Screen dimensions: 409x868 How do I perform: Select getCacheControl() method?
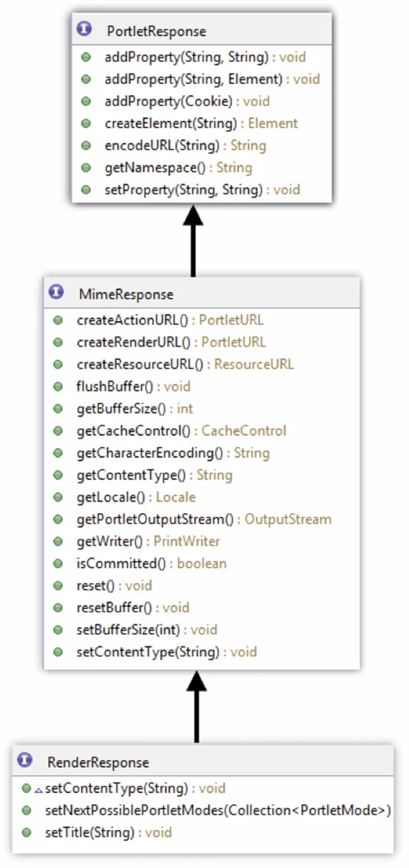[x=181, y=430]
